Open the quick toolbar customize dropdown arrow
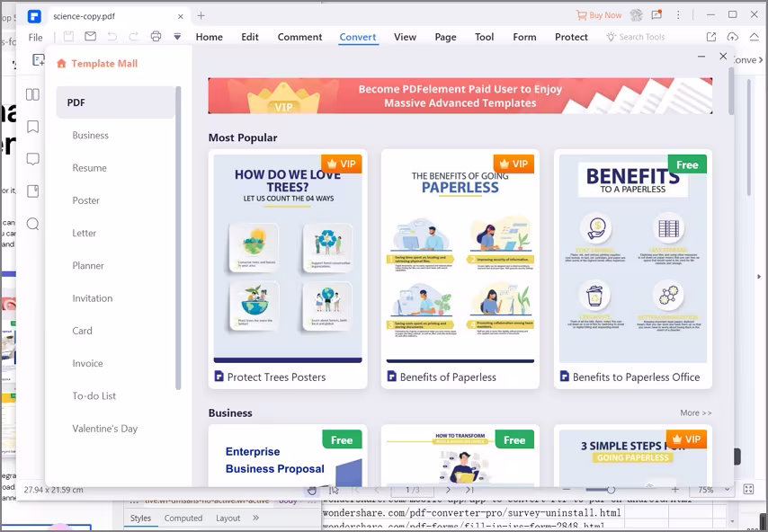Screen dimensions: 768x532 177,37
